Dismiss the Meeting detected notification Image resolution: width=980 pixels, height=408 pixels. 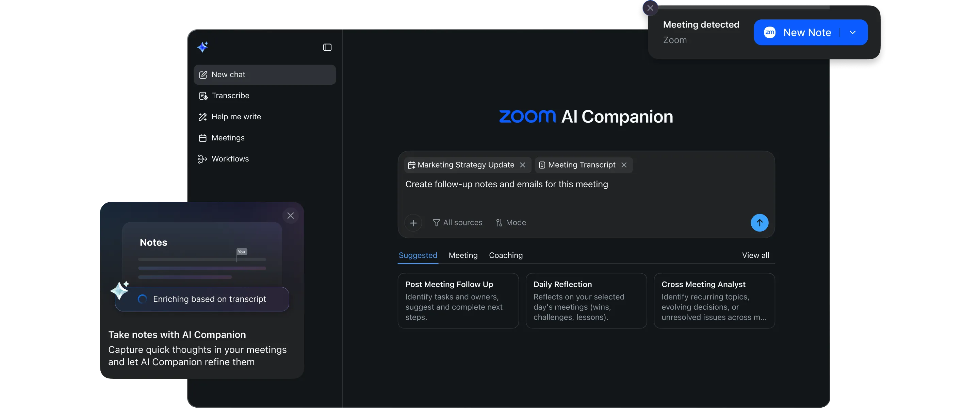click(650, 8)
